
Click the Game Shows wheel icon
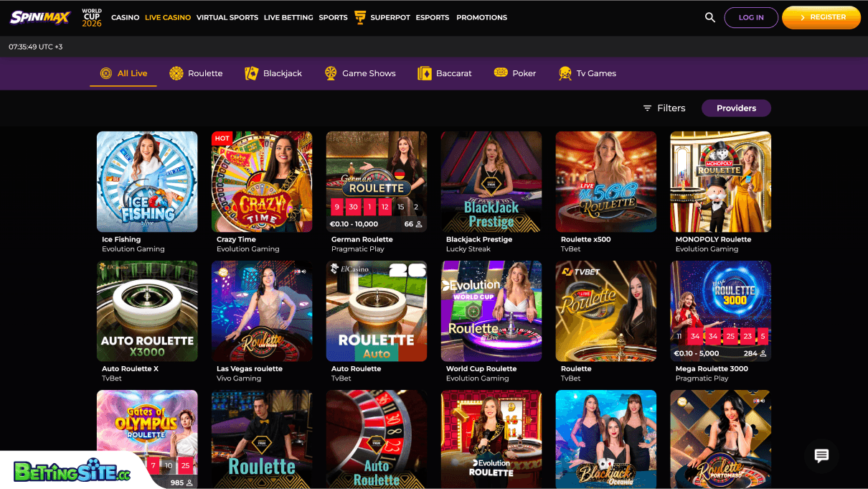pyautogui.click(x=331, y=73)
